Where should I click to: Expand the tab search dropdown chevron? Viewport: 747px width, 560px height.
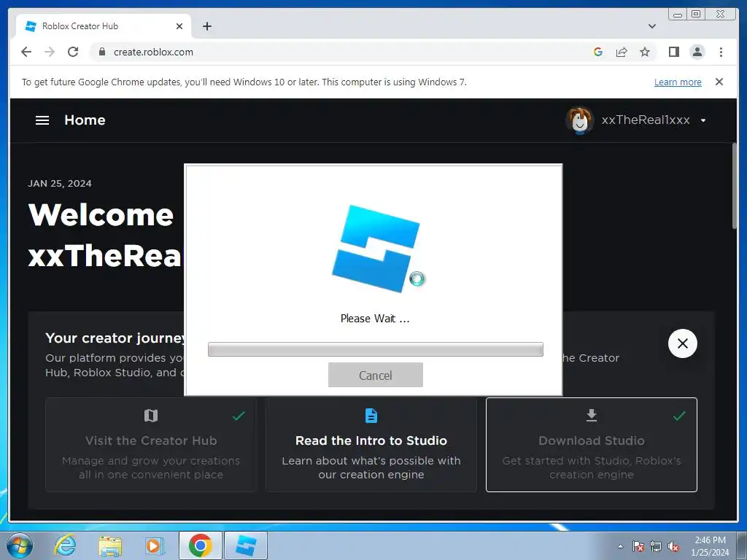point(652,26)
